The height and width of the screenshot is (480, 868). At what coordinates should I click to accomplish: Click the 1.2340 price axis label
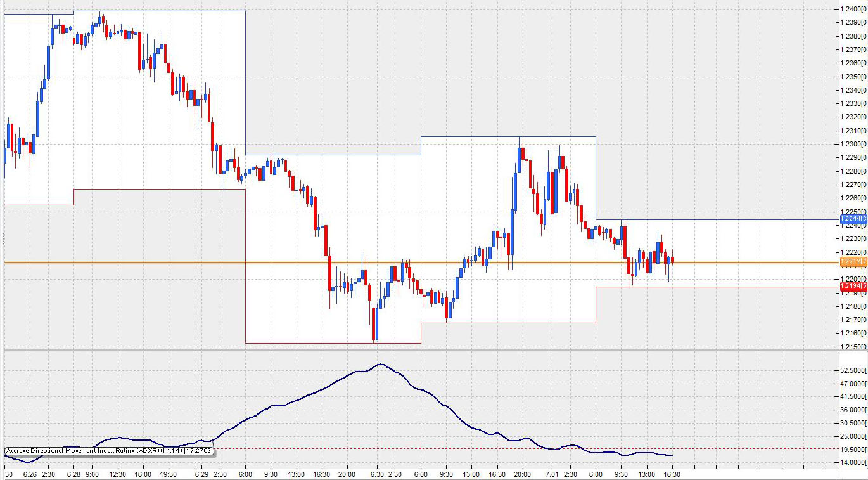854,90
